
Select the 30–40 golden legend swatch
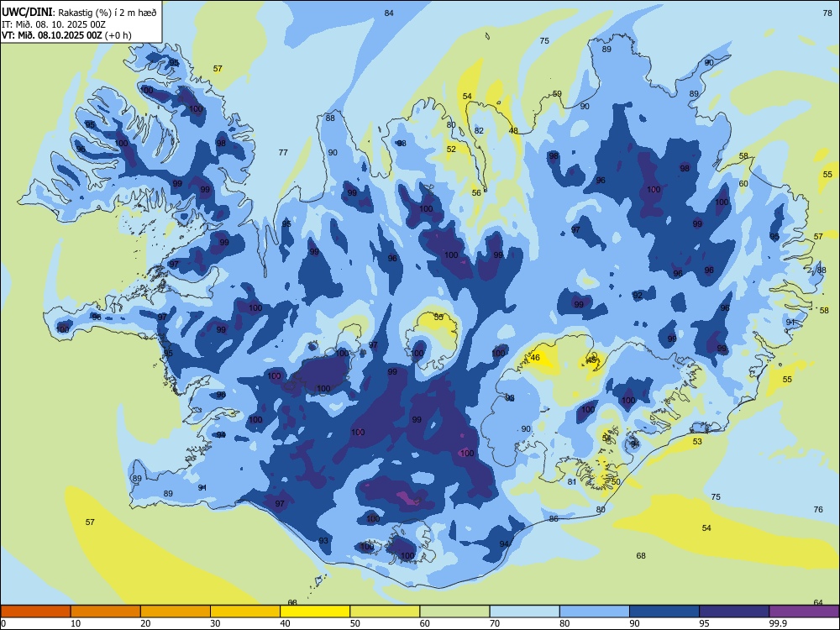(245, 612)
